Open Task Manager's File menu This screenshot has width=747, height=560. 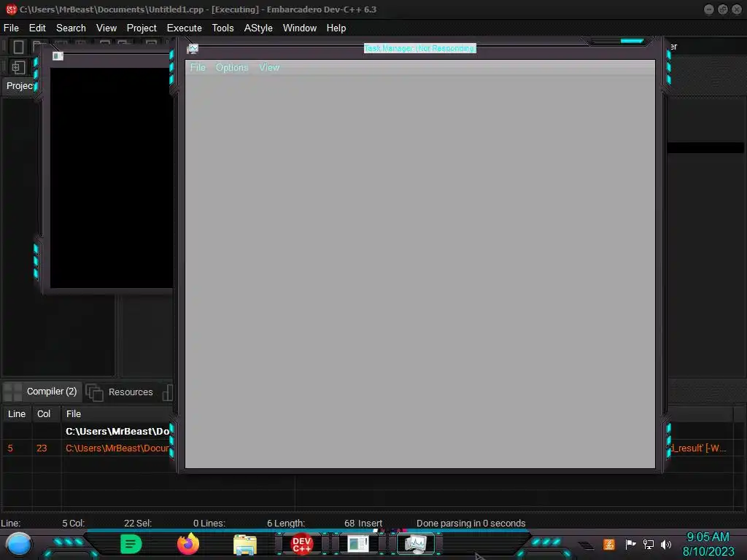coord(198,68)
